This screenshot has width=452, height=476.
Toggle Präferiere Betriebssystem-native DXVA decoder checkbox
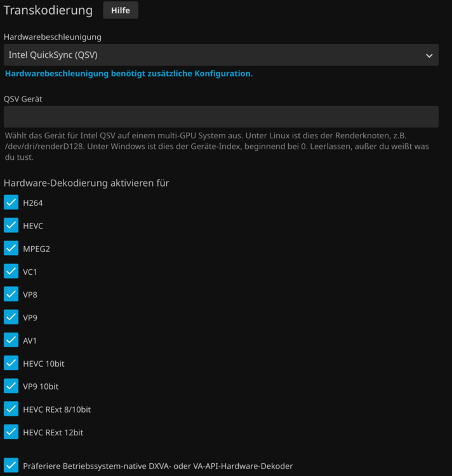pyautogui.click(x=11, y=466)
